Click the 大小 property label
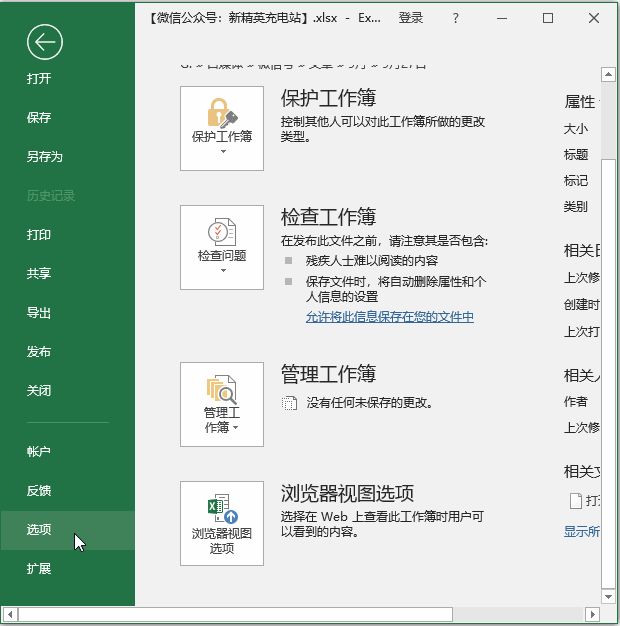 tap(576, 129)
